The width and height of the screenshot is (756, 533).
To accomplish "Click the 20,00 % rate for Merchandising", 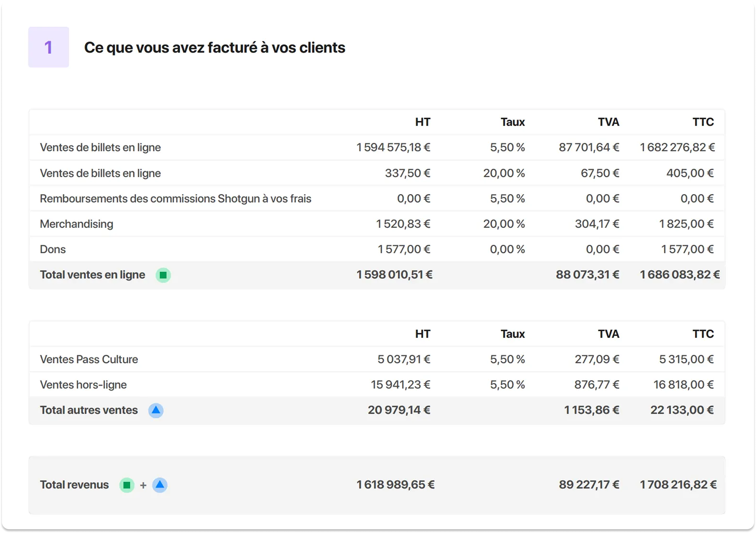I will (x=504, y=224).
